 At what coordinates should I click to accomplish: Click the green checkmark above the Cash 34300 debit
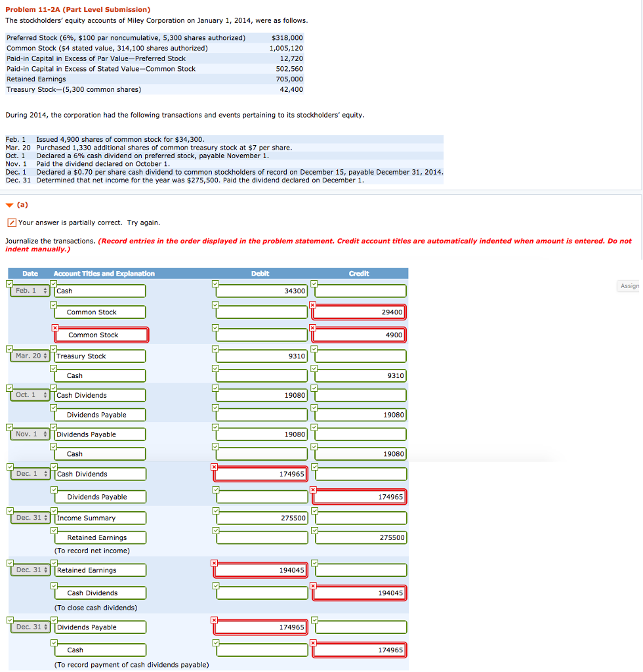pyautogui.click(x=215, y=283)
